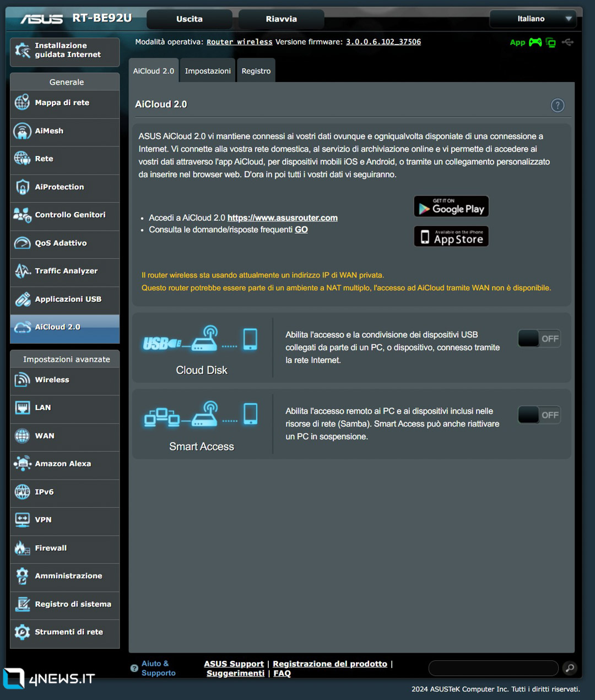Click the Strumenti di rete icon

click(x=23, y=632)
